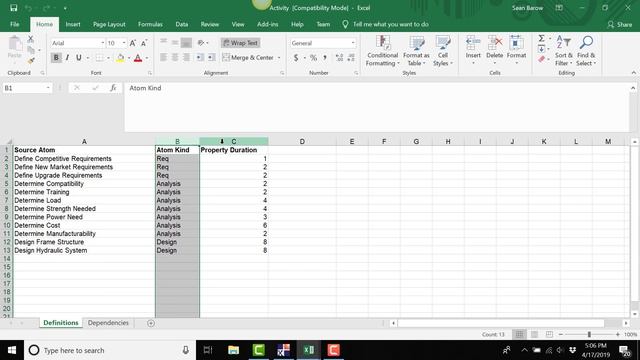Click the Increase Indent icon

[211, 58]
